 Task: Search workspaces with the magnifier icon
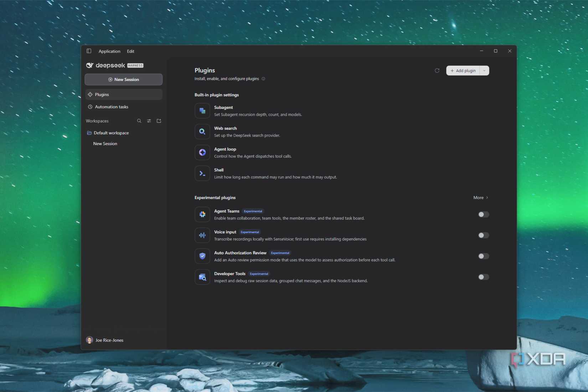point(139,121)
